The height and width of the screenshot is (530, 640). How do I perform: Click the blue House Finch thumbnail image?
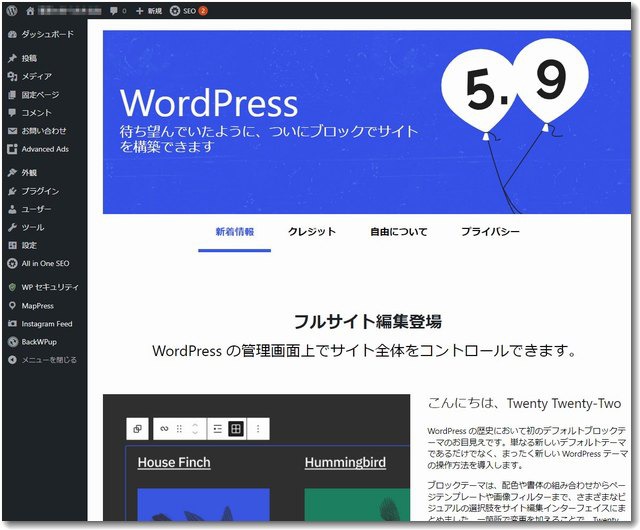pos(204,504)
